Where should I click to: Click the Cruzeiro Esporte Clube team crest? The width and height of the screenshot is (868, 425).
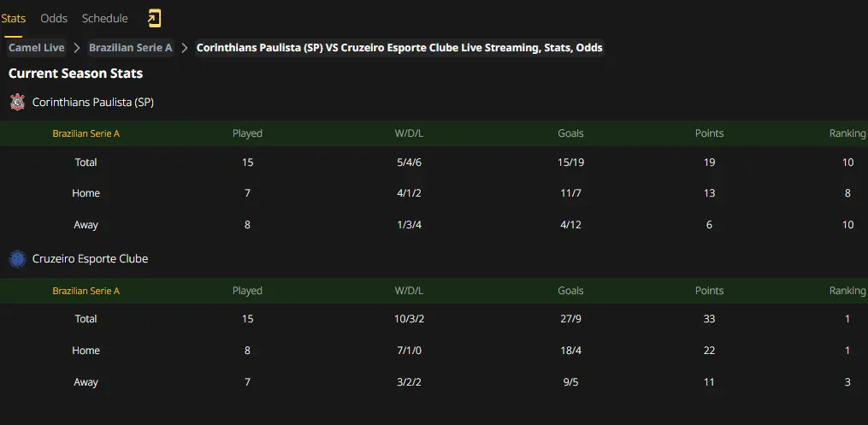click(x=18, y=258)
